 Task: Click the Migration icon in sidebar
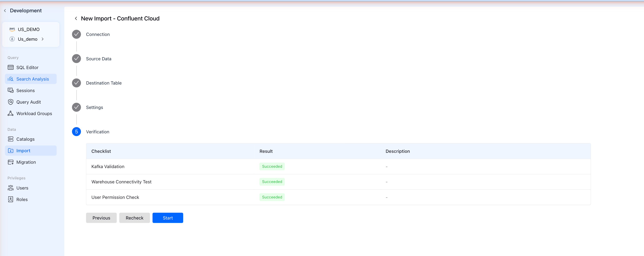10,162
